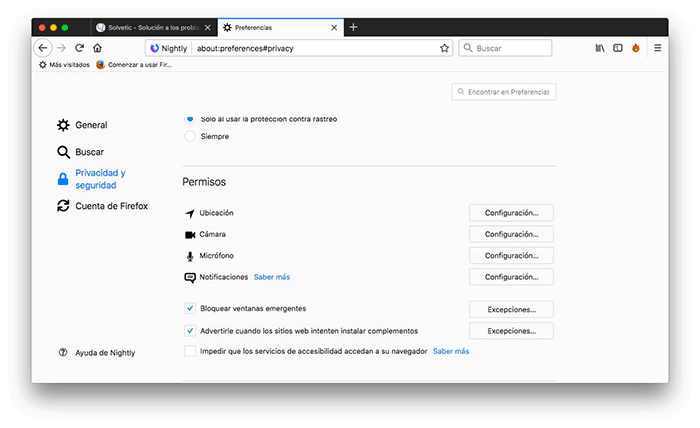700x428 pixels.
Task: Select the Siempre radio option
Action: [190, 136]
